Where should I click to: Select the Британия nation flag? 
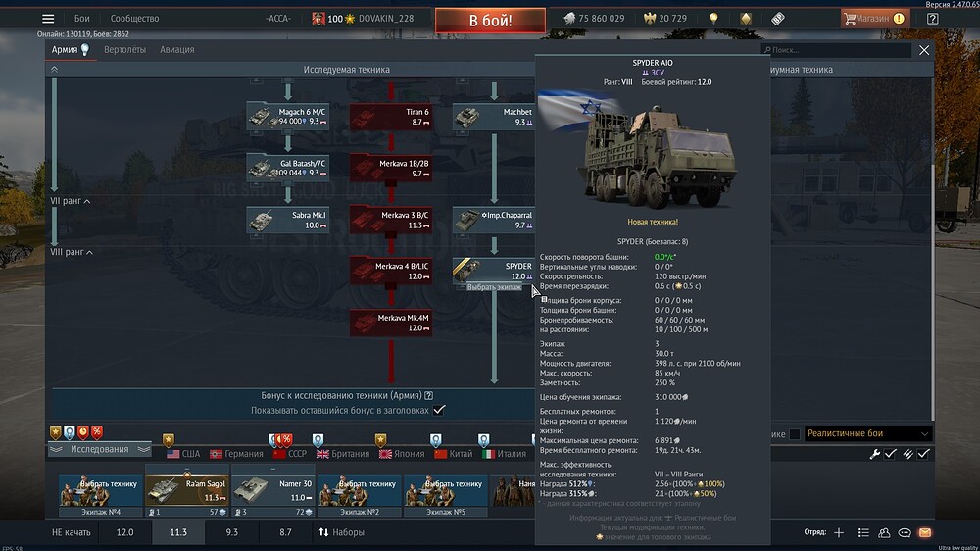click(342, 453)
